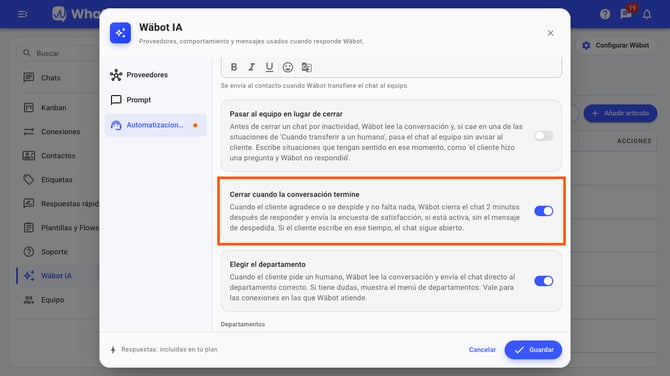The height and width of the screenshot is (376, 670).
Task: Click the 'Elegir el departamento' heading
Action: [x=267, y=264]
